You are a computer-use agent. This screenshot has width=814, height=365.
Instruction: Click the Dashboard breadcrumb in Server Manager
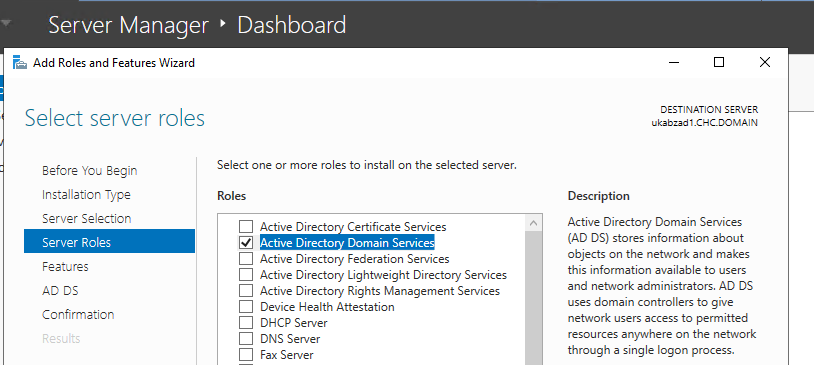[x=292, y=25]
